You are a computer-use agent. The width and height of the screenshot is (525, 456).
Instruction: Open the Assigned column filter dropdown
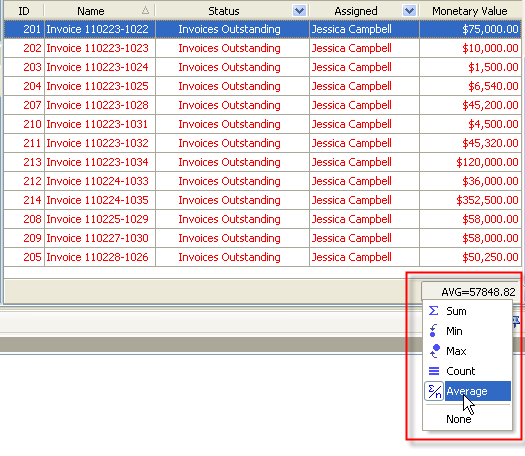tap(409, 11)
